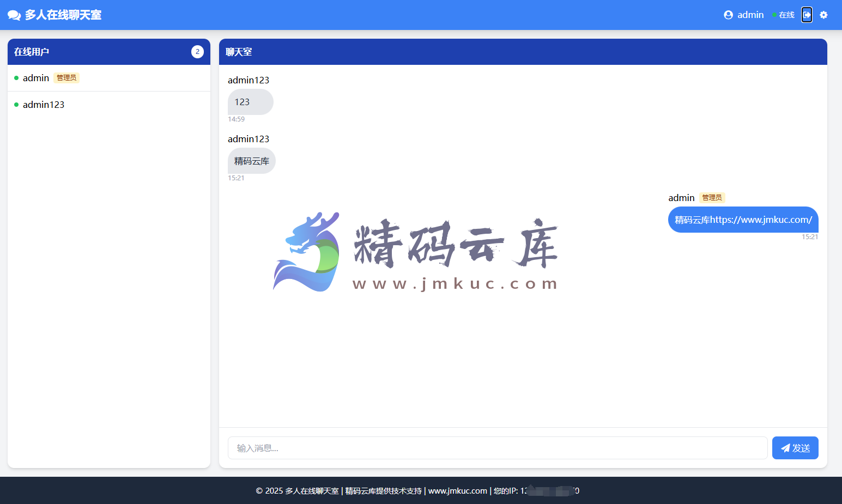Click the 多人在线聊天室 title
842x504 pixels.
[63, 15]
